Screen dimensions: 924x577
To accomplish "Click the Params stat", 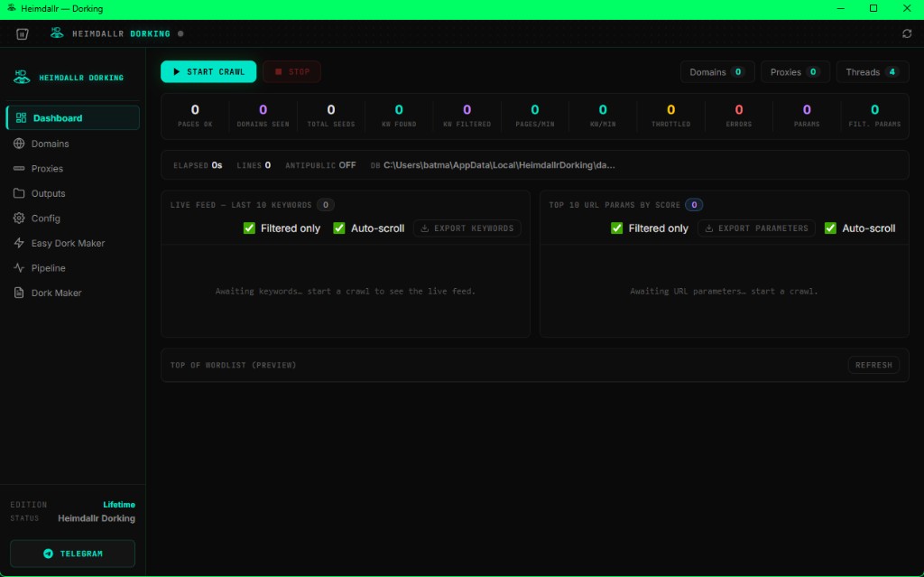I will 807,116.
